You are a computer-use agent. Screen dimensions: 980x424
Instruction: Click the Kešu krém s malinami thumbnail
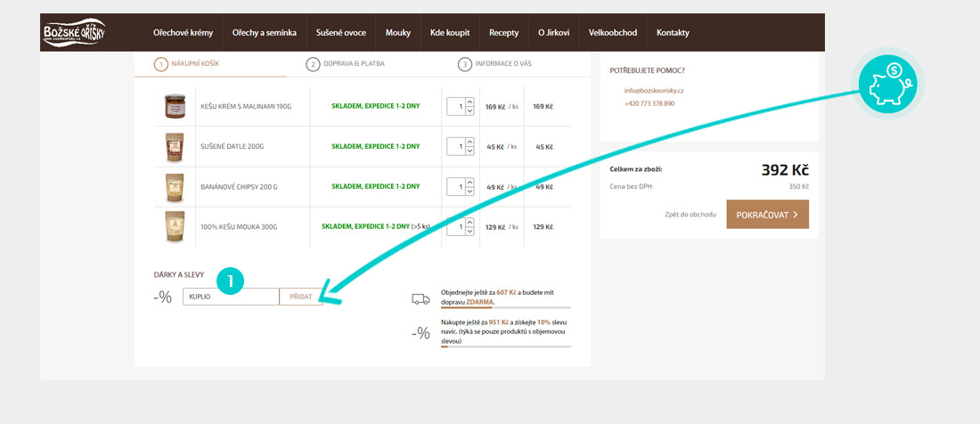tap(172, 107)
